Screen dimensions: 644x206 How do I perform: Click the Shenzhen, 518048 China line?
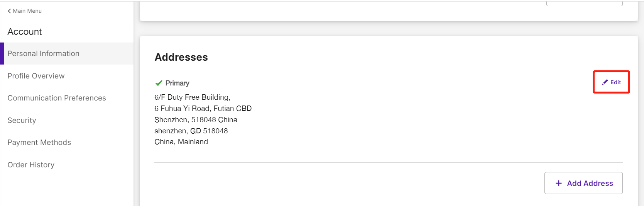pos(196,120)
